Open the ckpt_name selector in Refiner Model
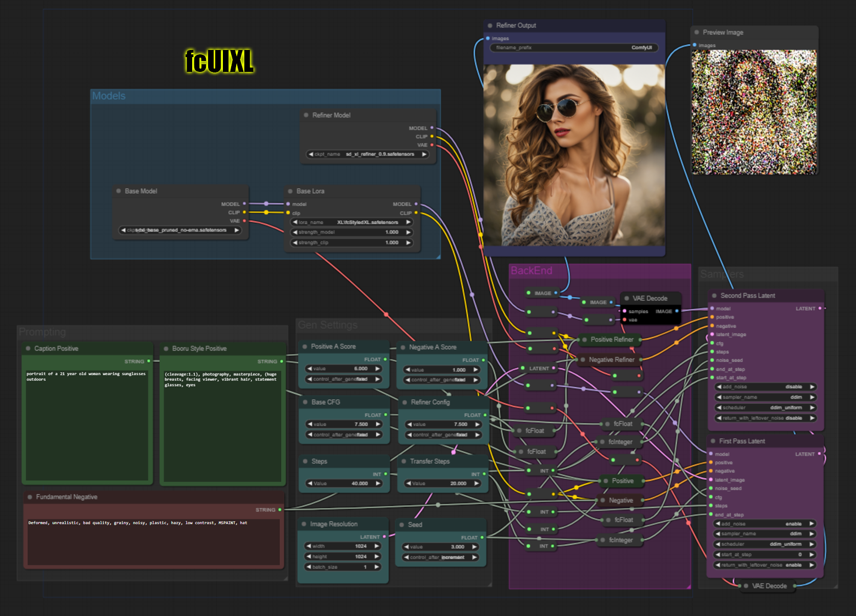 point(367,154)
